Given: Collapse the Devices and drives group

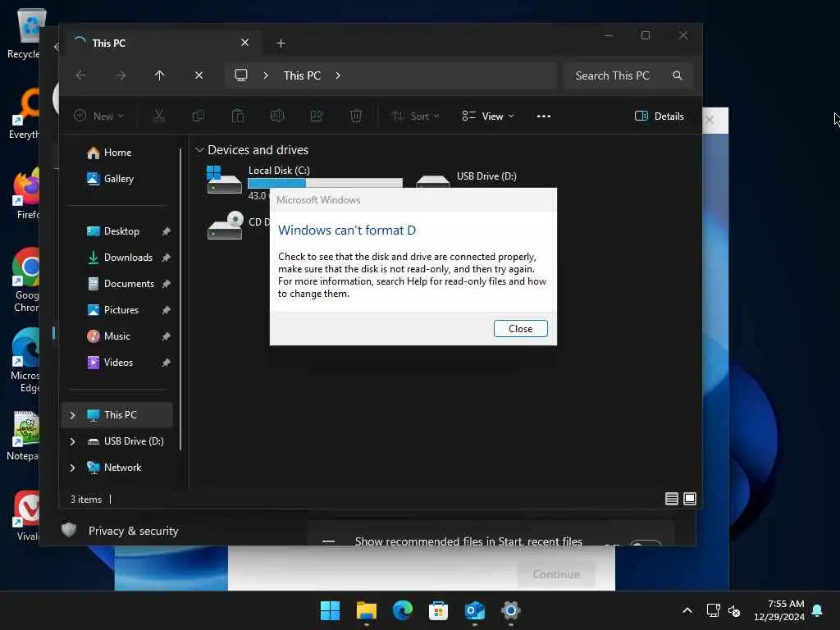Looking at the screenshot, I should click(x=199, y=150).
